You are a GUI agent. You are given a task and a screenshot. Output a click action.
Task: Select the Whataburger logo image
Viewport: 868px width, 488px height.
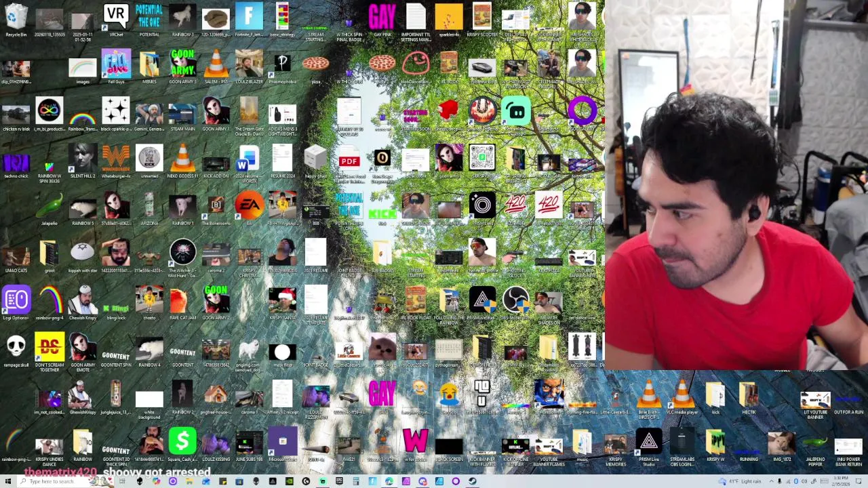116,161
